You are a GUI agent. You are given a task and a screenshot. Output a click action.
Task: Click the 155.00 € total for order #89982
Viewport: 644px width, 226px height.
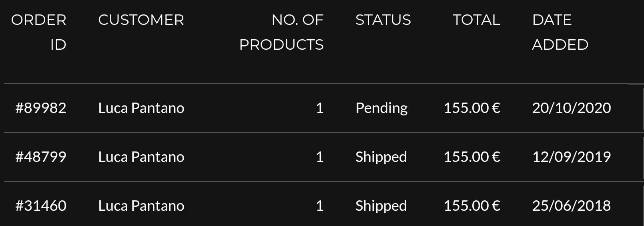click(472, 108)
